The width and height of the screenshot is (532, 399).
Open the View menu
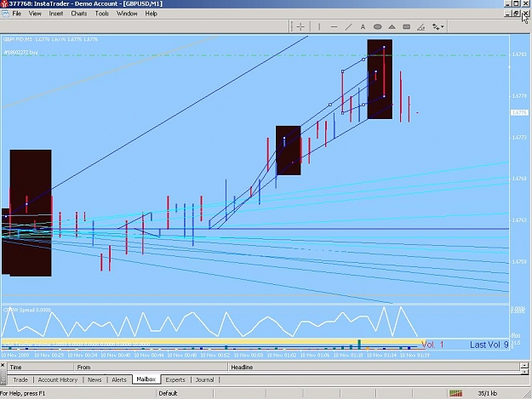pos(35,14)
